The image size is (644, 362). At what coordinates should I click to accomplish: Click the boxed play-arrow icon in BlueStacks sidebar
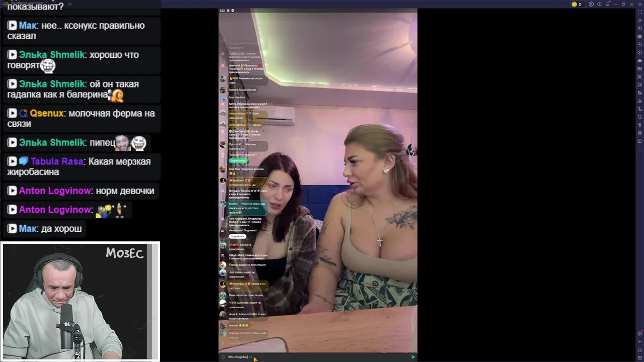[640, 29]
